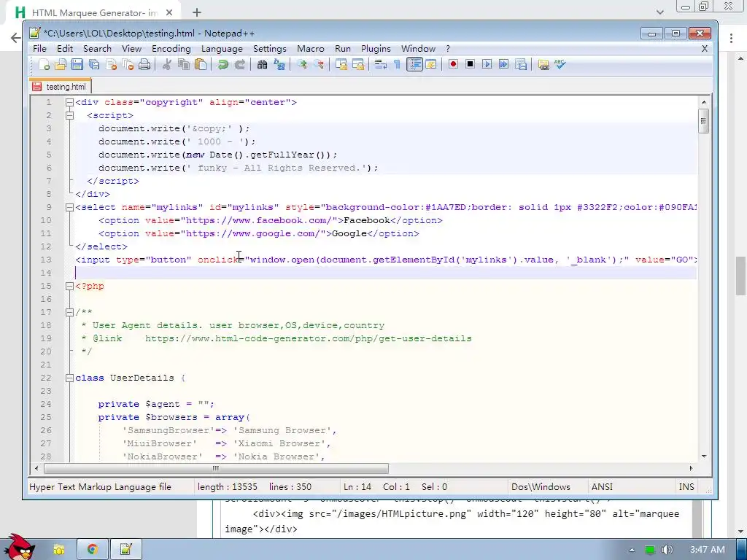Open the Edit menu

tap(65, 49)
